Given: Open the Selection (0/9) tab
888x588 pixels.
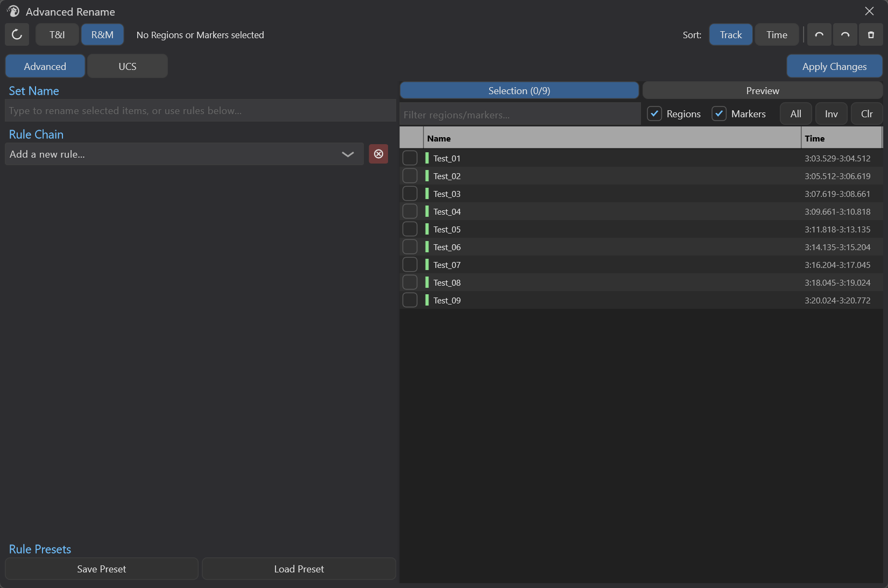Looking at the screenshot, I should pos(519,90).
